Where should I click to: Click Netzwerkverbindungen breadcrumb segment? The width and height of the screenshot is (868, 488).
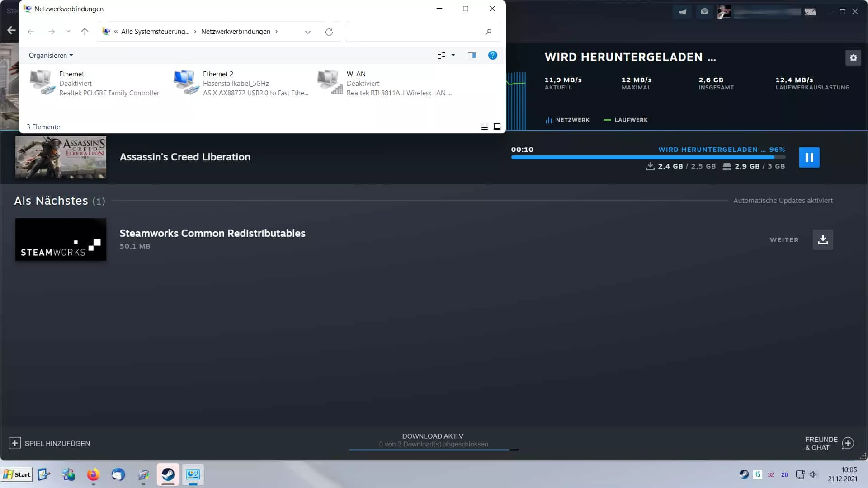point(236,32)
